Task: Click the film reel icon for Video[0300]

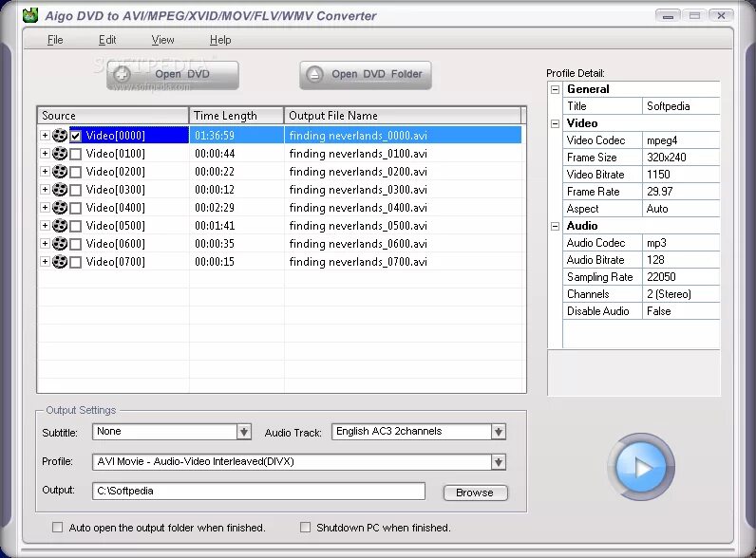Action: coord(60,190)
